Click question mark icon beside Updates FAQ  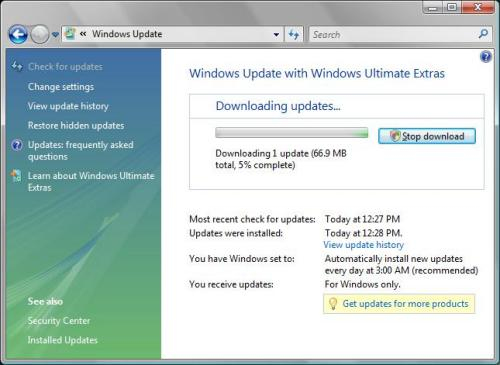17,145
